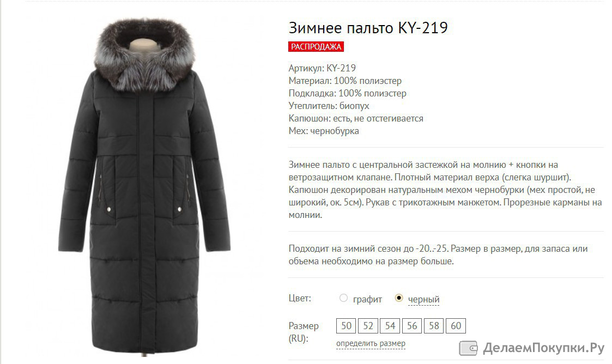Click the ДелаемПокупки.Ру watermark text
Image resolution: width=612 pixels, height=364 pixels.
click(543, 348)
